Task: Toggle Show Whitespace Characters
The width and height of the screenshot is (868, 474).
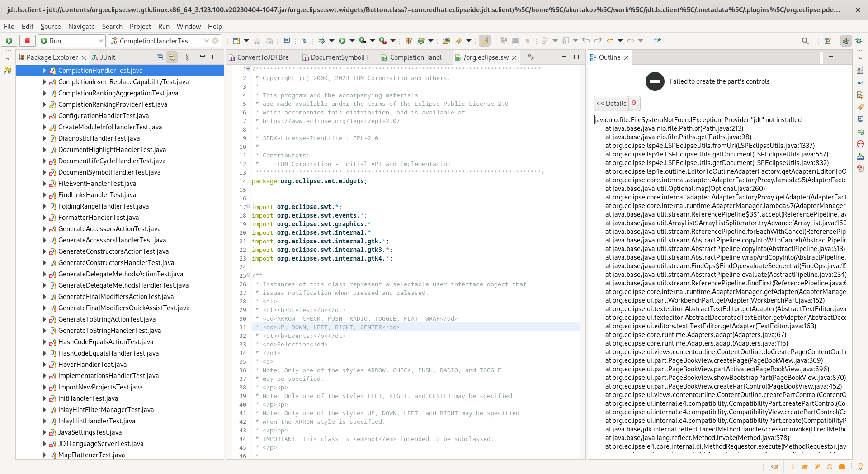Action: click(x=528, y=41)
